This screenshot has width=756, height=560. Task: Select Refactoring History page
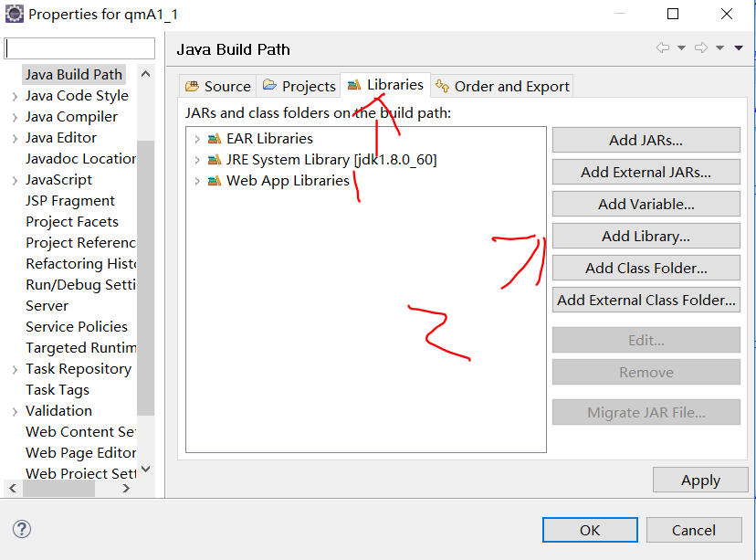click(x=80, y=263)
